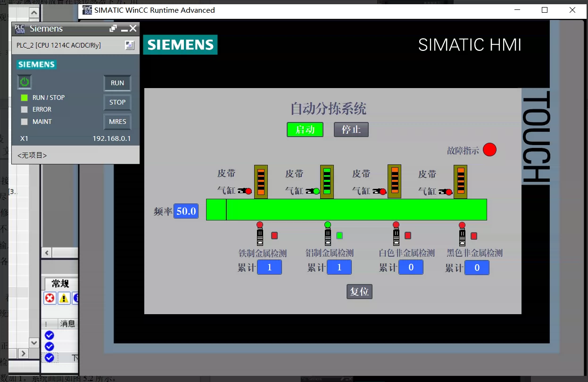Screen dimensions: 588x382
Task: Click black non-metal 累计 counter field
Action: pos(477,268)
